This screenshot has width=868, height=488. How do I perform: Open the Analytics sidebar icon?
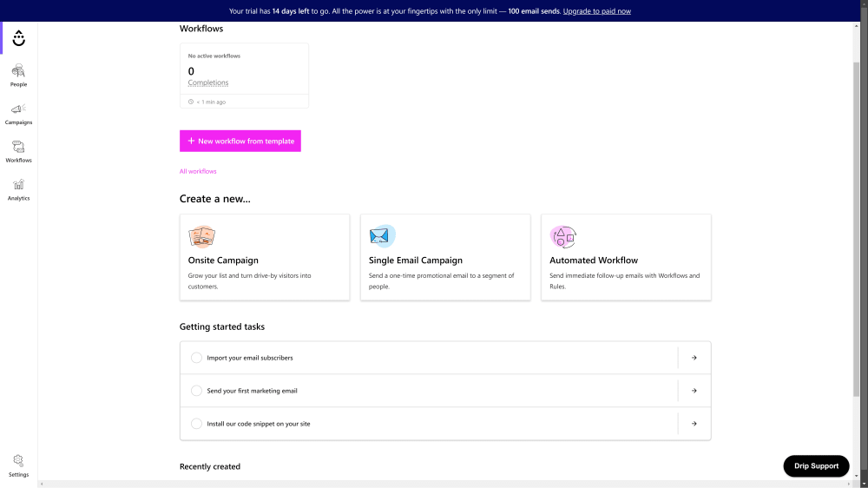[x=18, y=188]
